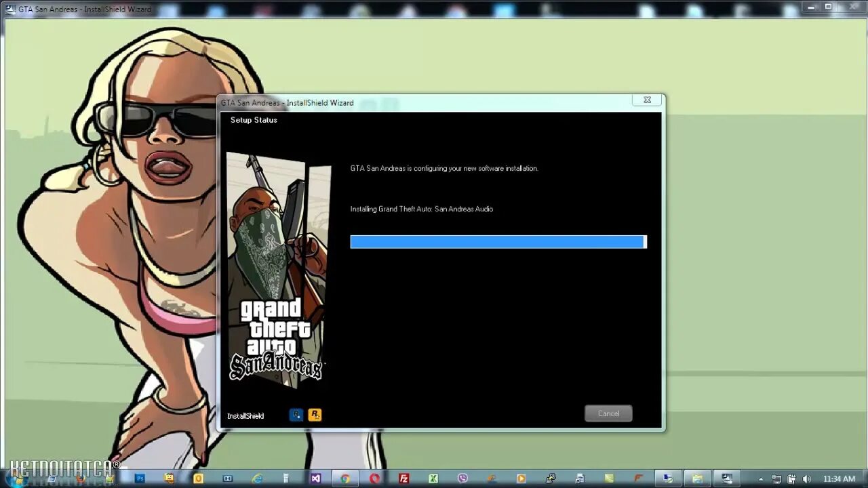Show hidden system tray icons
Image resolution: width=868 pixels, height=488 pixels.
click(761, 479)
